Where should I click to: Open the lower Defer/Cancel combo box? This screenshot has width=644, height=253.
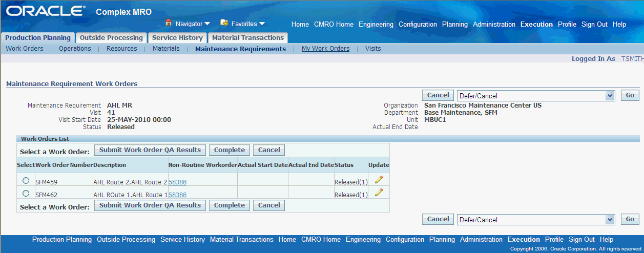click(535, 220)
